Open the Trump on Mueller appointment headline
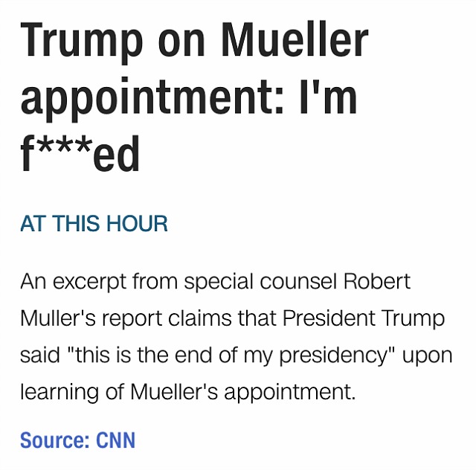Screen dimensions: 476x470 click(194, 97)
